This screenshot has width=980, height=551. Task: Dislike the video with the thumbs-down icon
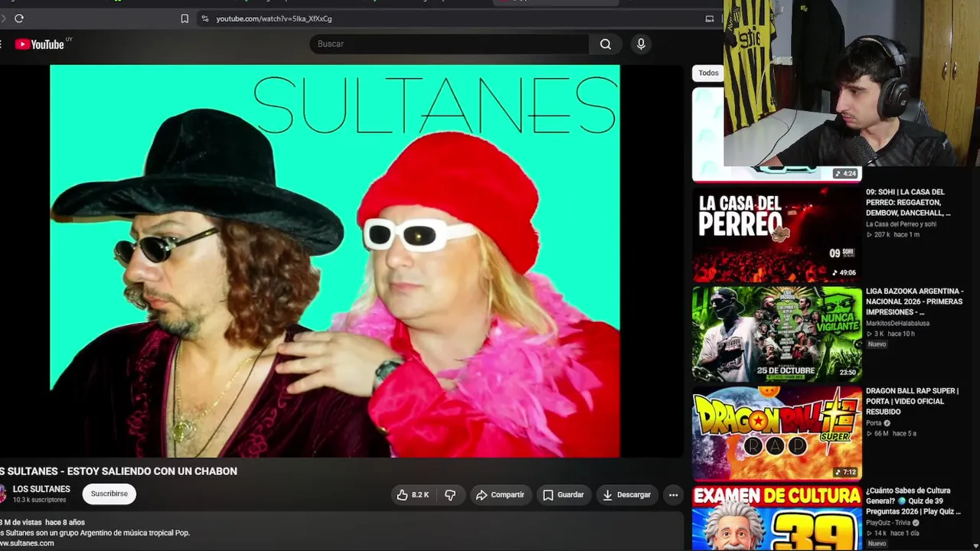coord(450,495)
